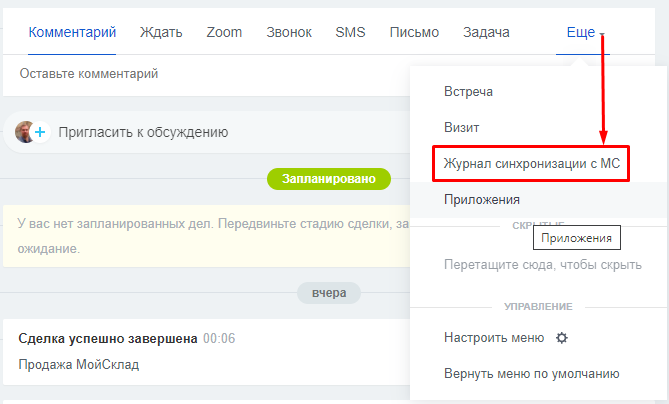Click Вернуть меню по умолчанию

532,374
